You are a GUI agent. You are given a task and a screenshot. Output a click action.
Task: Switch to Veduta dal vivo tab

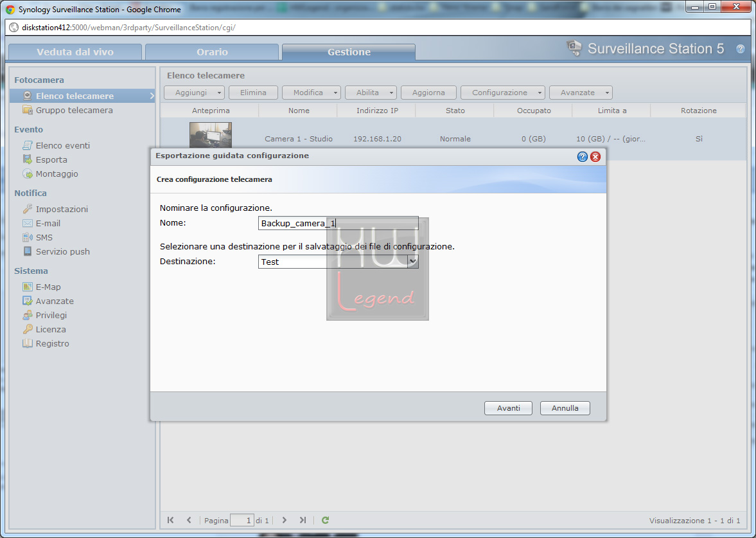tap(75, 52)
